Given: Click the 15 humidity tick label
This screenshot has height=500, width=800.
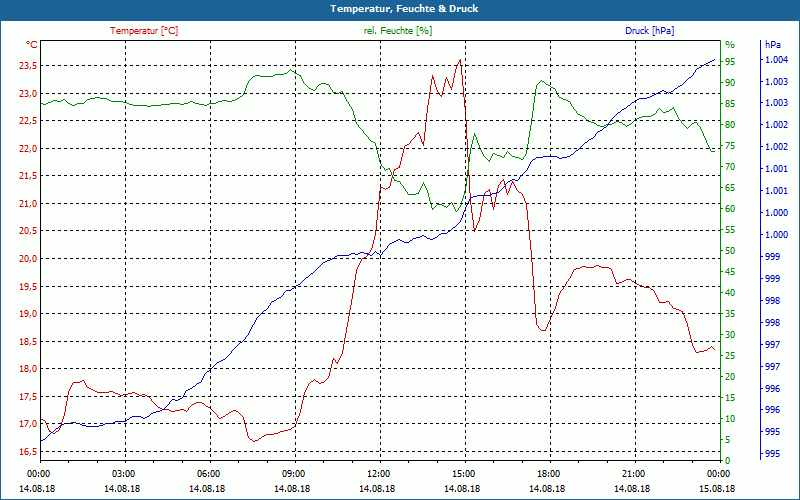Looking at the screenshot, I should click(730, 397).
